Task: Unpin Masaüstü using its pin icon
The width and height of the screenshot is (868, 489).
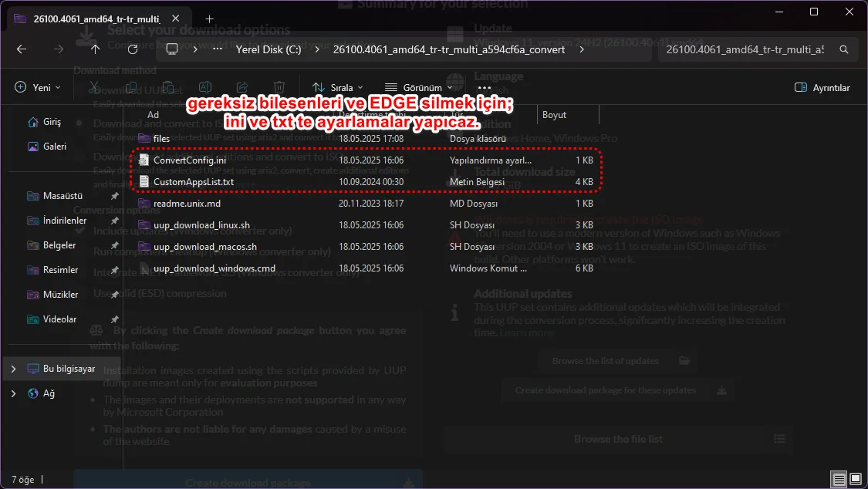Action: [x=115, y=196]
